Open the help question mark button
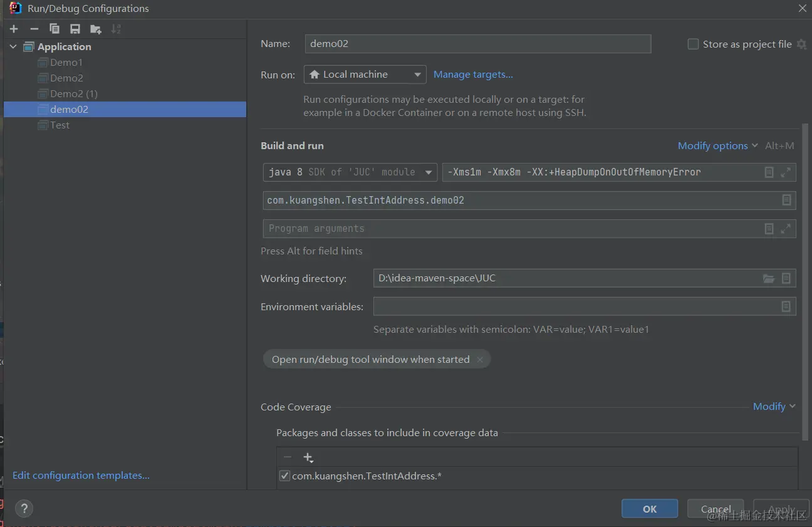The height and width of the screenshot is (527, 812). (x=24, y=508)
